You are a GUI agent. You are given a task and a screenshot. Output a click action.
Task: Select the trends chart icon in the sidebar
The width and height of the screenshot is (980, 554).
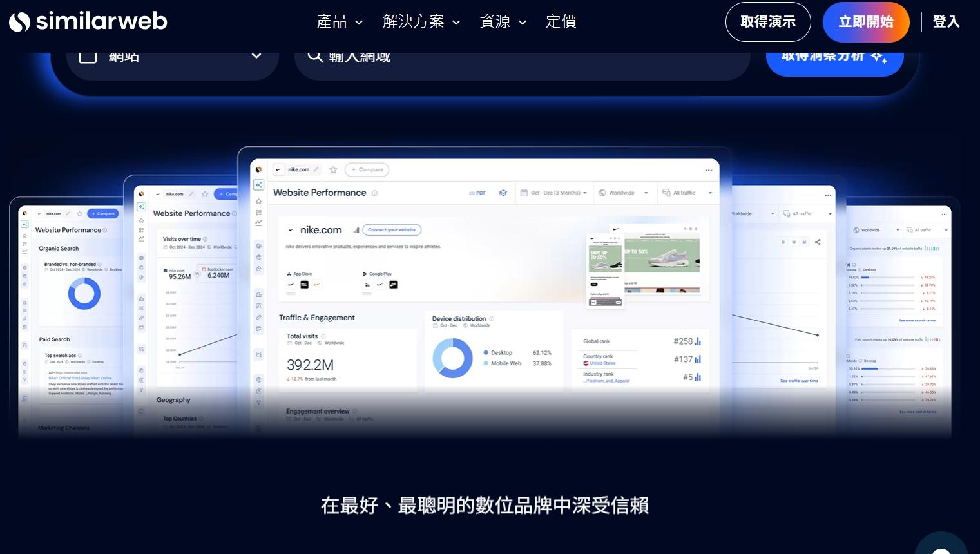tap(258, 221)
